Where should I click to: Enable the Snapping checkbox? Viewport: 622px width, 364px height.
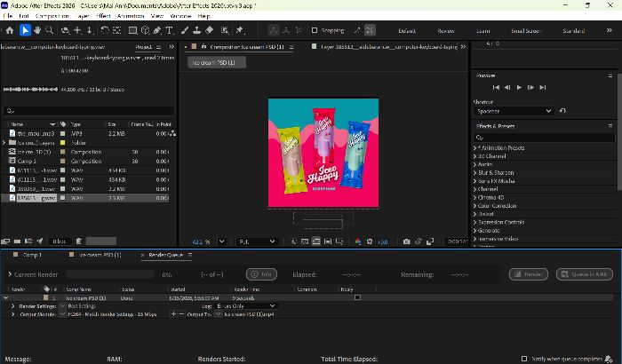coord(315,30)
